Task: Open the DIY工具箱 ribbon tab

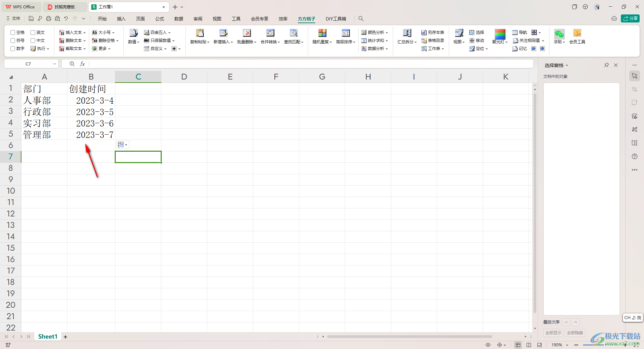Action: 336,19
